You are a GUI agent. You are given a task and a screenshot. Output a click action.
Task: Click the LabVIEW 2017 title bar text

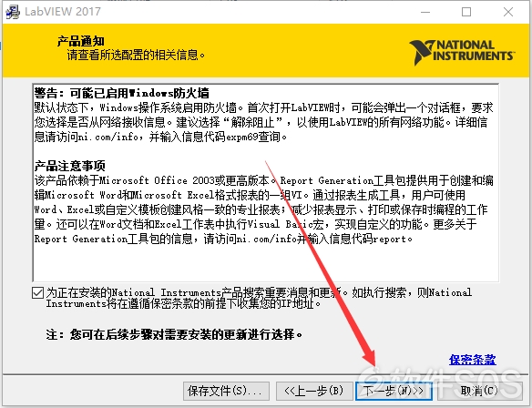pyautogui.click(x=63, y=12)
